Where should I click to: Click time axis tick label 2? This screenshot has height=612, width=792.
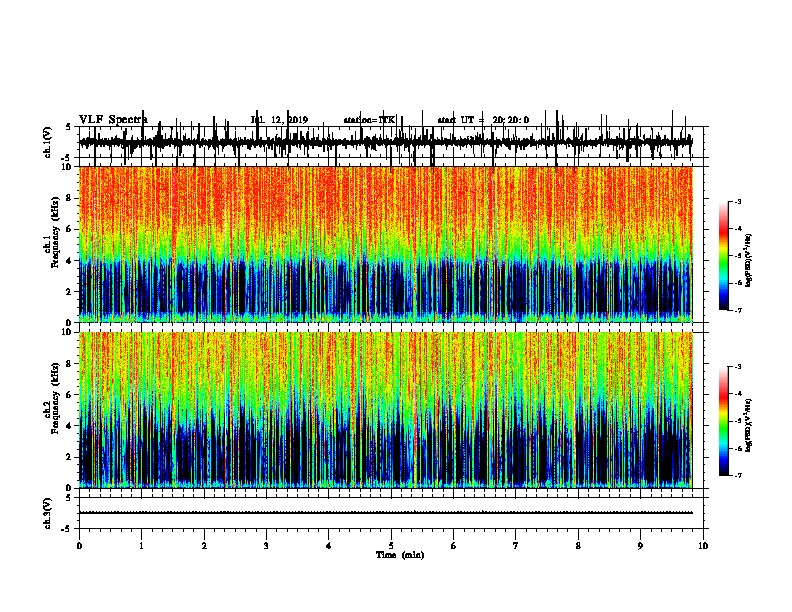pos(204,546)
